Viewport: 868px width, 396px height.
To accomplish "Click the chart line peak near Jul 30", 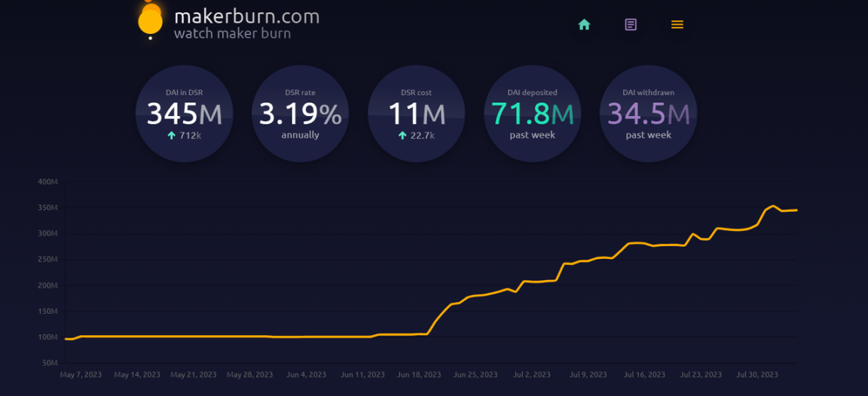I will (773, 206).
